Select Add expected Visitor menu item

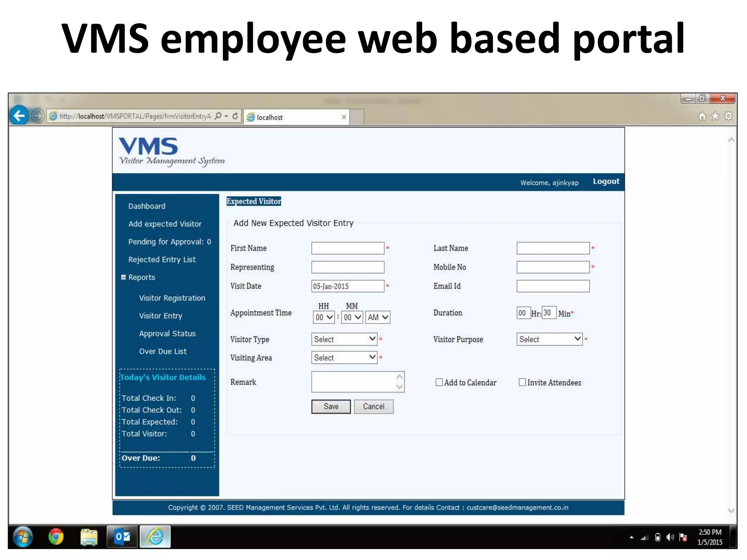coord(165,224)
